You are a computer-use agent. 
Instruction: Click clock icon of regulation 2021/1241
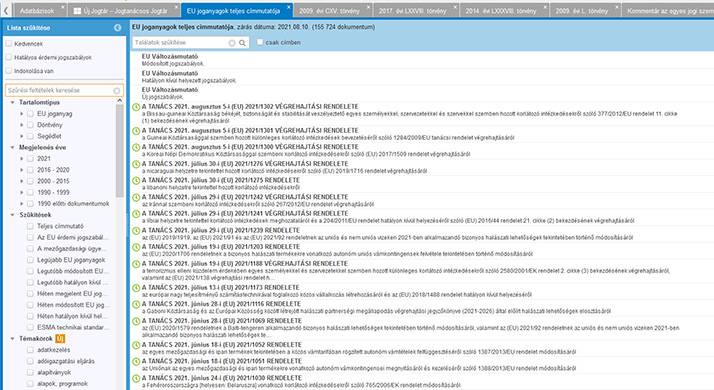click(x=136, y=214)
